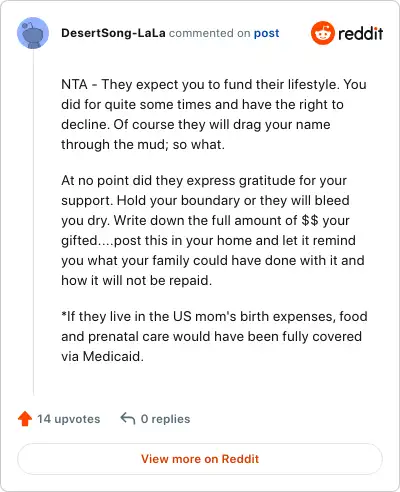Screen dimensions: 400x492
Task: Click the orange Reddit Snoo logo
Action: click(x=322, y=33)
